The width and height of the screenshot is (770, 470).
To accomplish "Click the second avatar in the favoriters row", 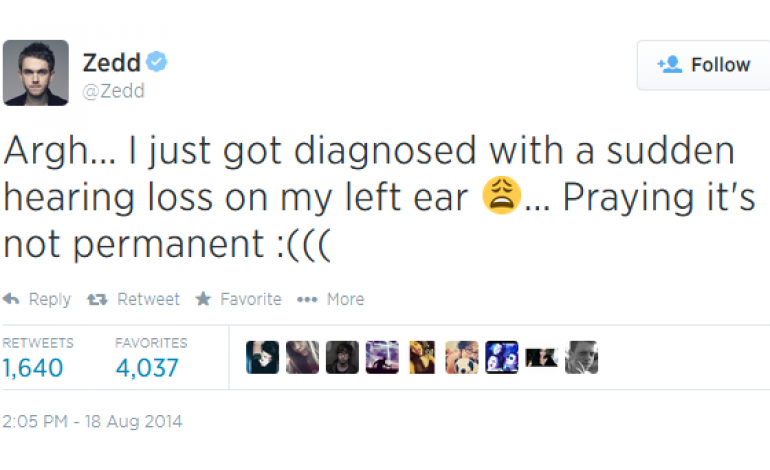I will (x=302, y=357).
